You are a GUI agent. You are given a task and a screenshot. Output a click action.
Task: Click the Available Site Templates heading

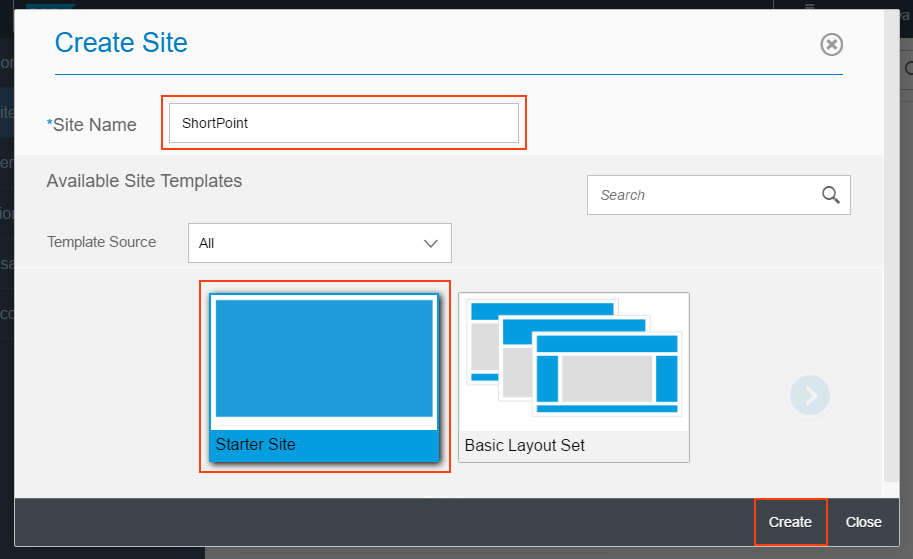tap(144, 181)
